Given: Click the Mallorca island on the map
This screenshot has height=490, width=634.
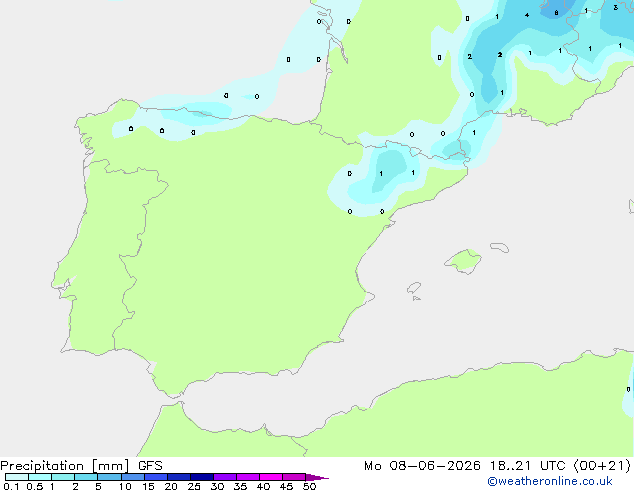Looking at the screenshot, I should point(463,262).
